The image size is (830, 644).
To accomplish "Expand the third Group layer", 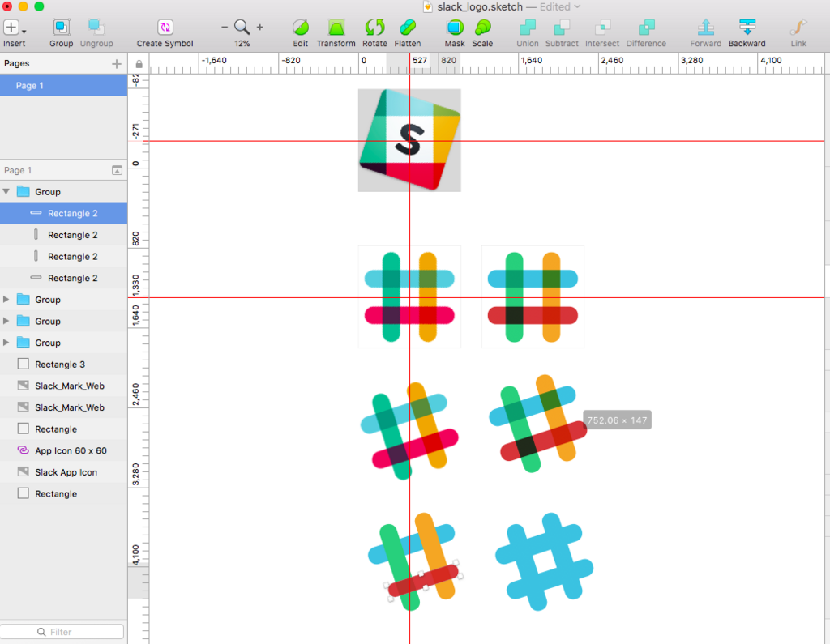I will [x=6, y=322].
